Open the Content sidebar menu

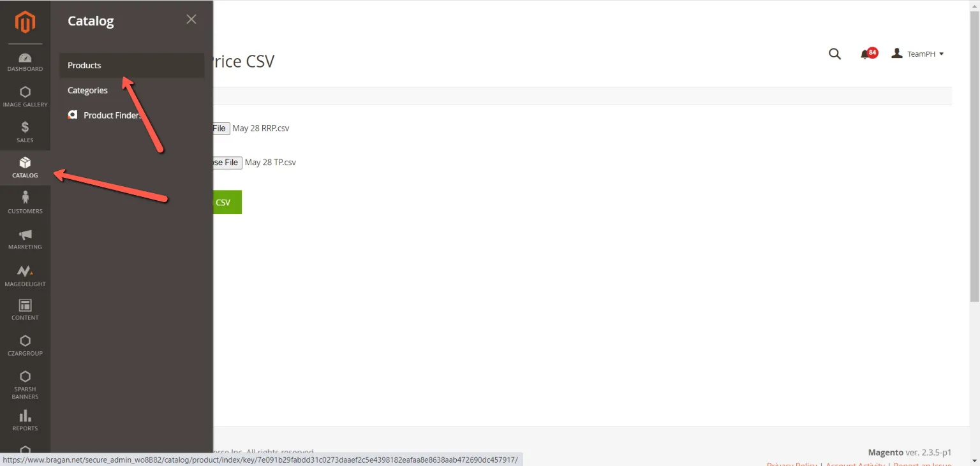[25, 310]
